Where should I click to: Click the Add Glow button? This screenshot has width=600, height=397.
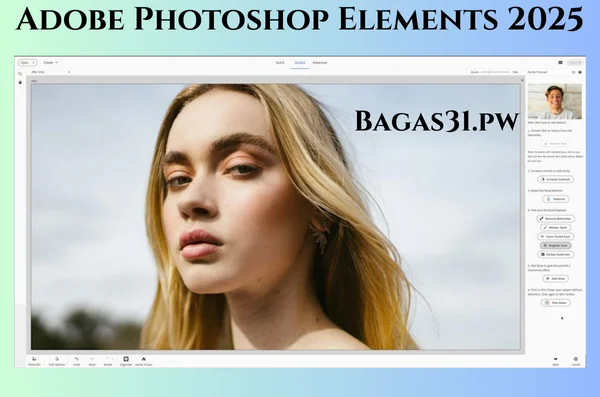point(556,279)
